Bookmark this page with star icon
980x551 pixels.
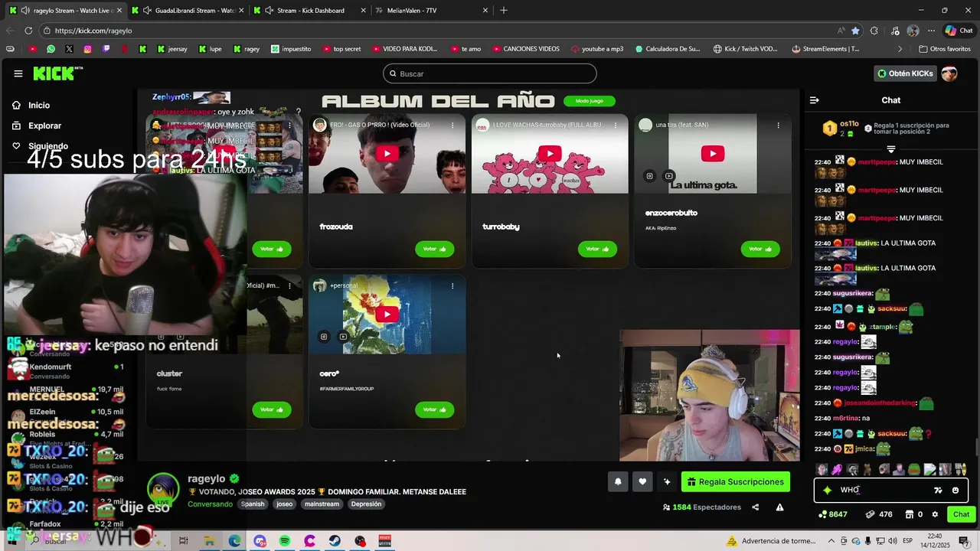(x=855, y=31)
